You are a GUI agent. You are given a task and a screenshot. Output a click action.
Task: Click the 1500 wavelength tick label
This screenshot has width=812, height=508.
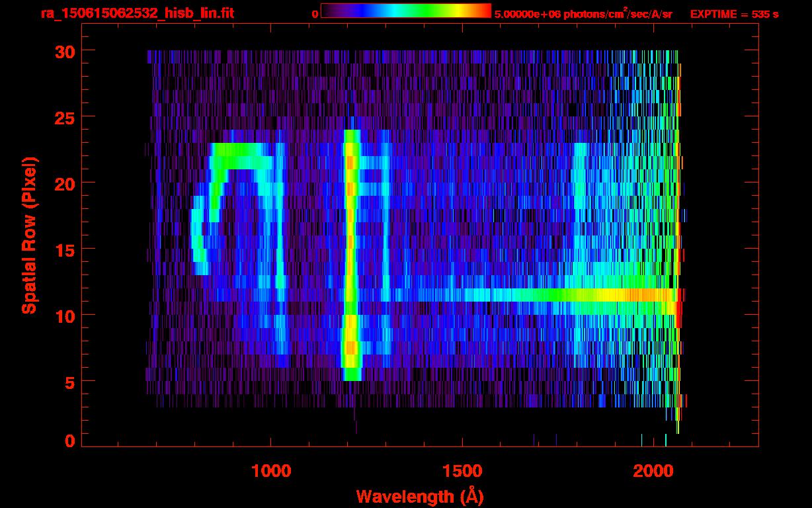pos(462,471)
